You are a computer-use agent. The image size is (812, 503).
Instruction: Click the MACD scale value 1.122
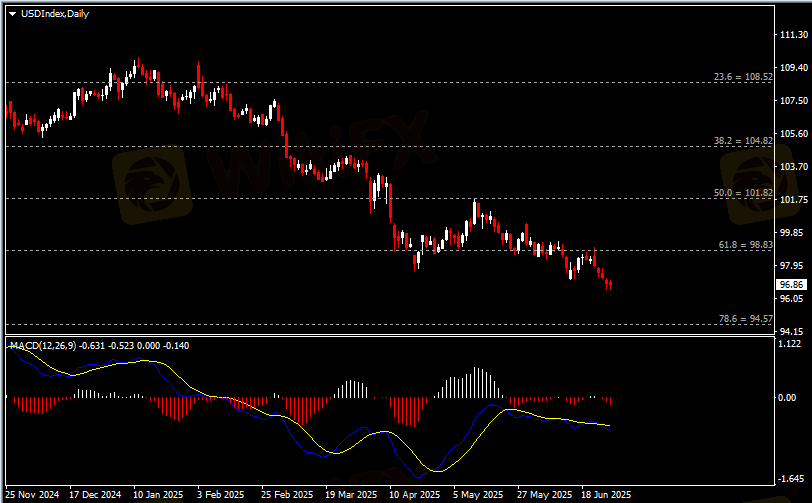click(x=789, y=344)
